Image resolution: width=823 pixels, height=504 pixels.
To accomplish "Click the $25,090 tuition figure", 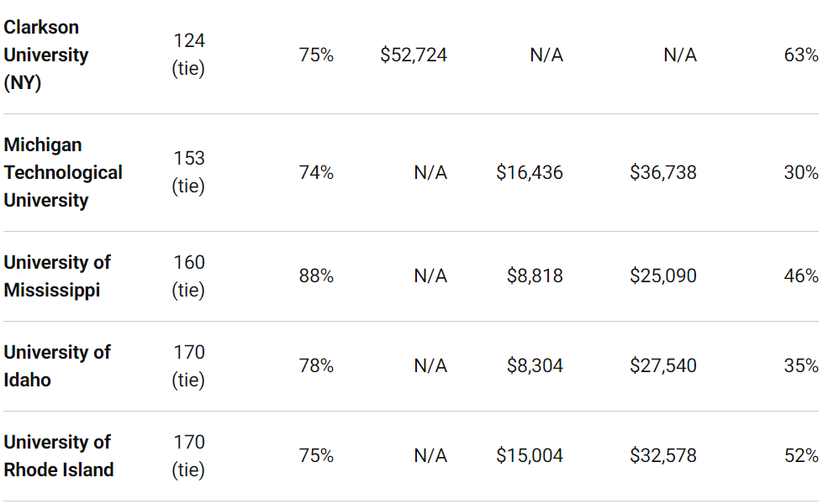I will point(663,276).
